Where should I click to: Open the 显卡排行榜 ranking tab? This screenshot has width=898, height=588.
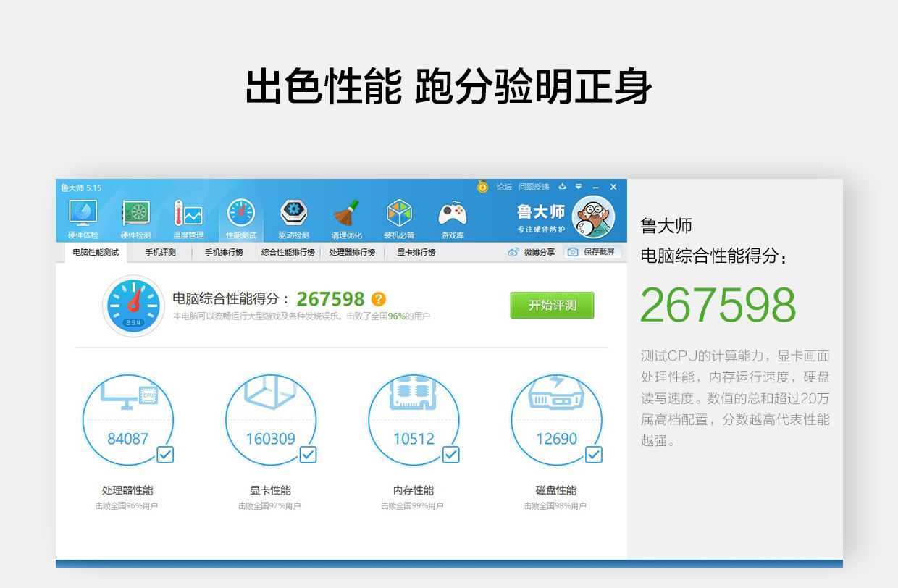[416, 253]
